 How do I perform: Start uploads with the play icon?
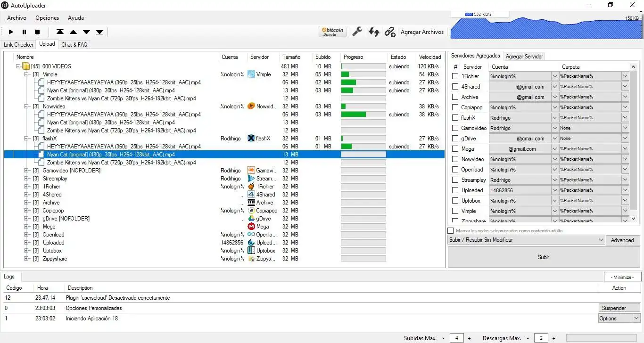(11, 32)
